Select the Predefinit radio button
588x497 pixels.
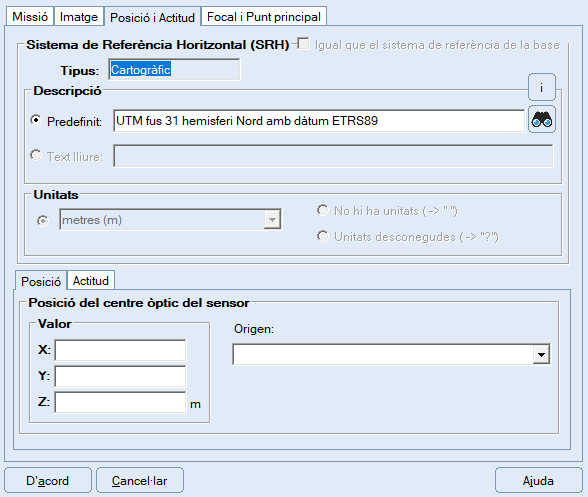(36, 120)
